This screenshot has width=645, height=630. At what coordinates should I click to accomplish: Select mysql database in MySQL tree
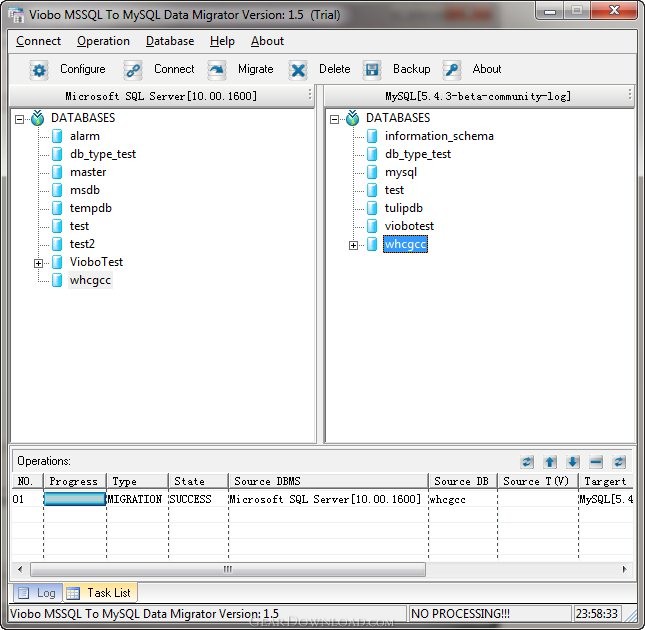(x=401, y=172)
